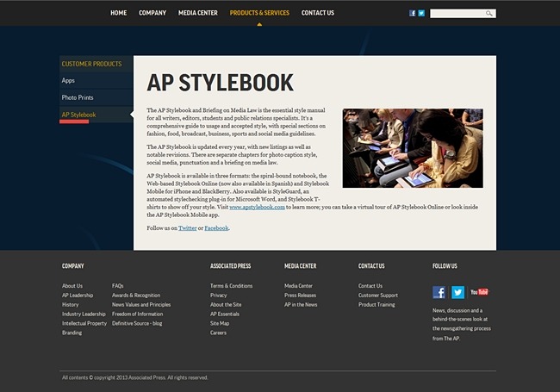
Task: Open Press Releases footer link
Action: click(x=301, y=296)
